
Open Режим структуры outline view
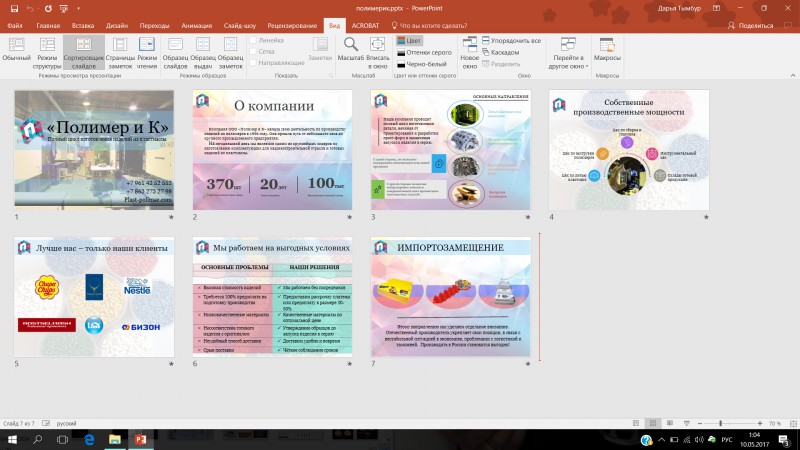47,53
